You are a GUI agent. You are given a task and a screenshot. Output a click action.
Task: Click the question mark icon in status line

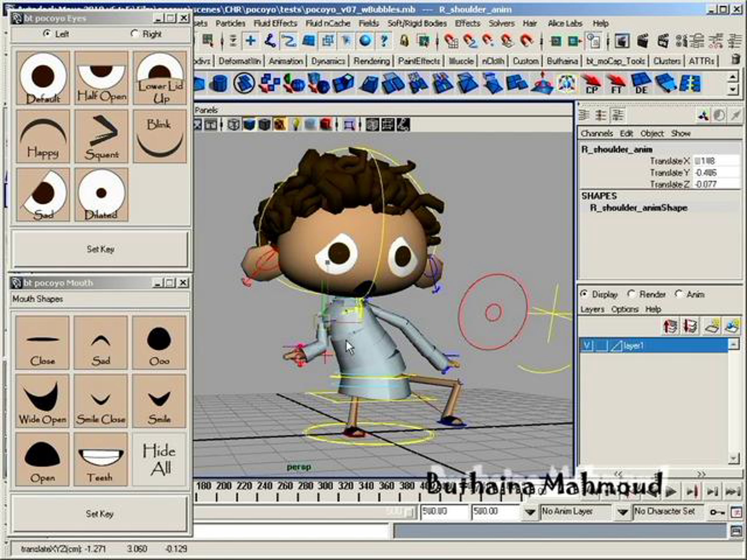pos(384,41)
